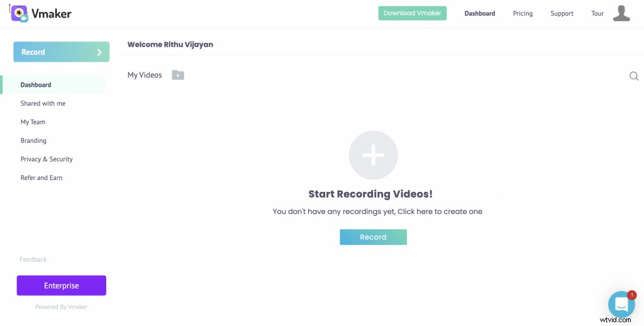Click the Vmaker brand name text

coord(52,14)
